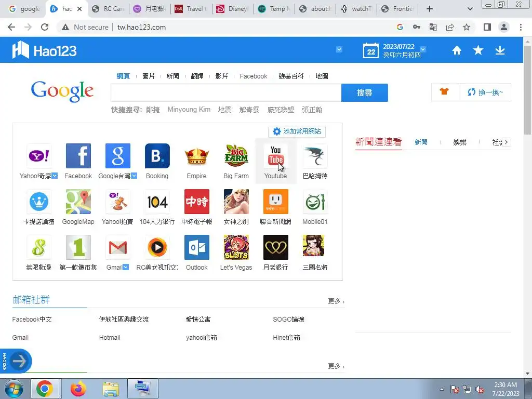The image size is (532, 399).
Task: Click the download arrow icon in Hao123 header
Action: [x=500, y=50]
